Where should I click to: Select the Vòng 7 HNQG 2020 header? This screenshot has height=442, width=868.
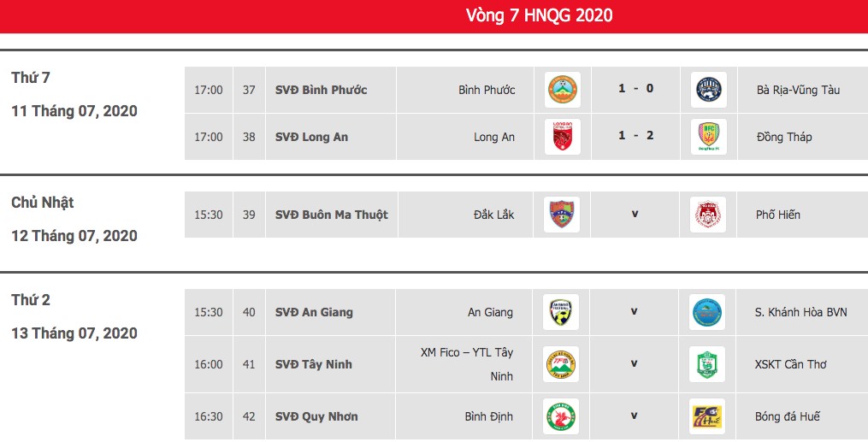click(539, 15)
